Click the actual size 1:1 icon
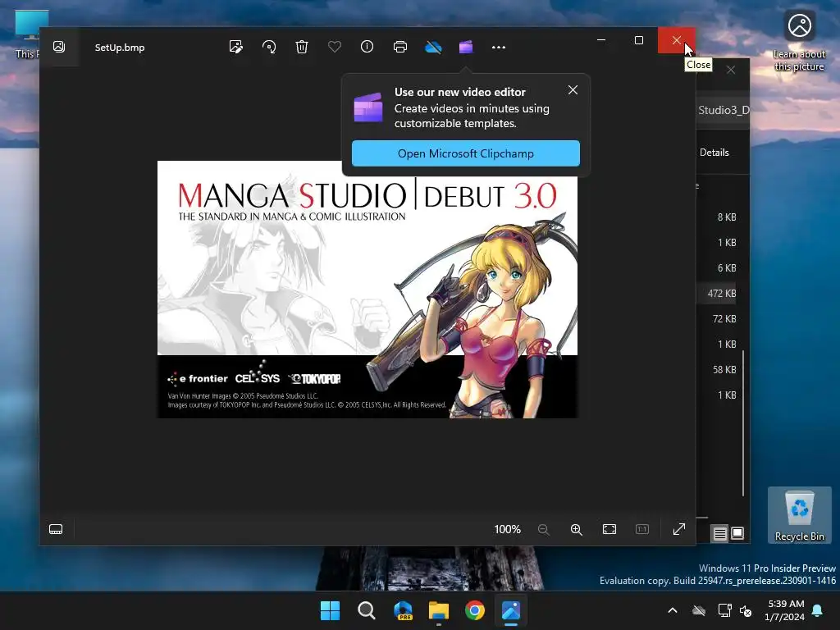This screenshot has width=840, height=630. coord(641,529)
